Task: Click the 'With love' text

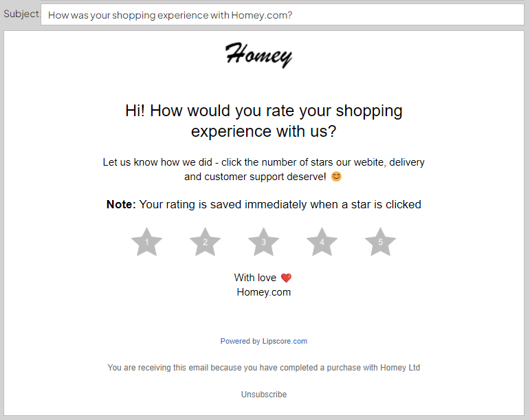Action: 255,278
